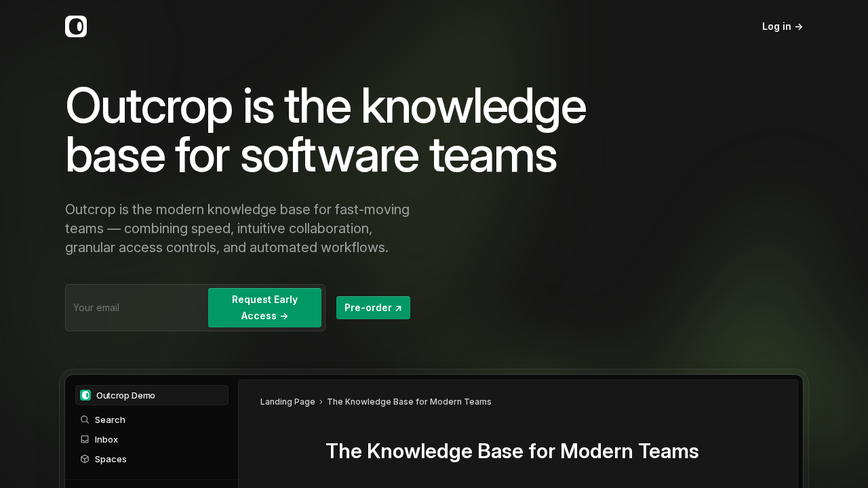Click the arrow icon in the Pre-order button
Image resolution: width=868 pixels, height=488 pixels.
pyautogui.click(x=399, y=308)
